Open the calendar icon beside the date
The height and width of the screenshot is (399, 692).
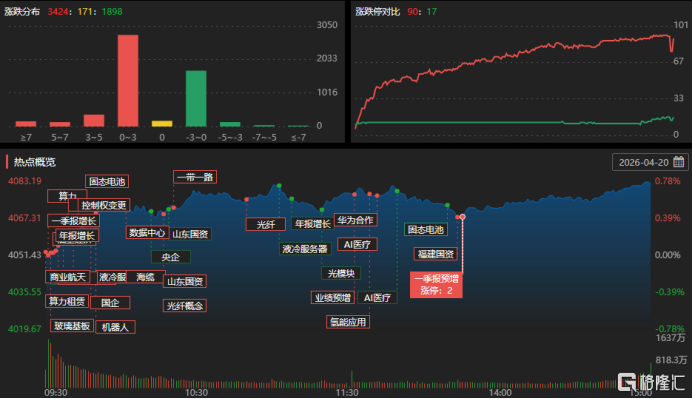[679, 162]
